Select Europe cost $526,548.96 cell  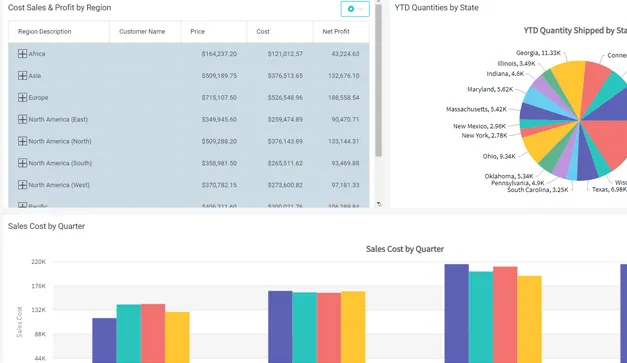tap(285, 98)
